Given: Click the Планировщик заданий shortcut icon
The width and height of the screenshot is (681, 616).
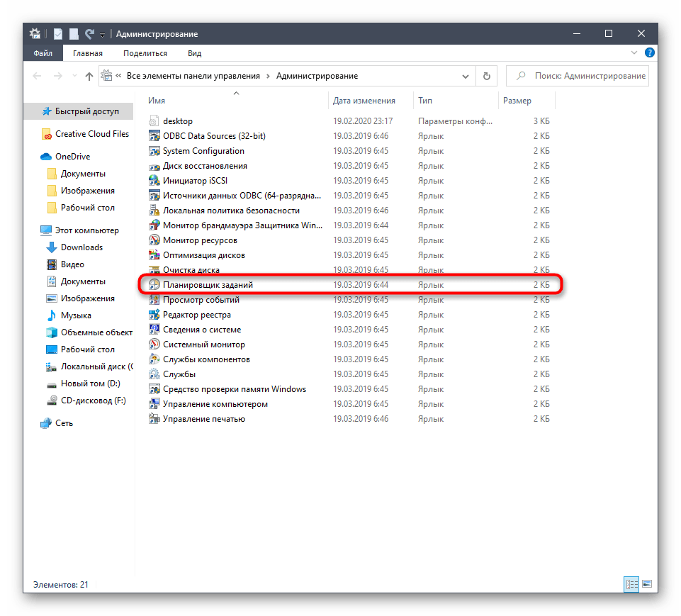Looking at the screenshot, I should click(154, 285).
